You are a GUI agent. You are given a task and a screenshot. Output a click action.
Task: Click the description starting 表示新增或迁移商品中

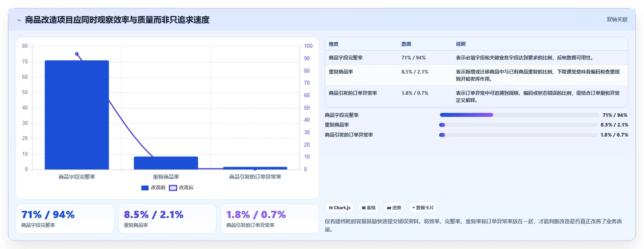click(x=538, y=76)
